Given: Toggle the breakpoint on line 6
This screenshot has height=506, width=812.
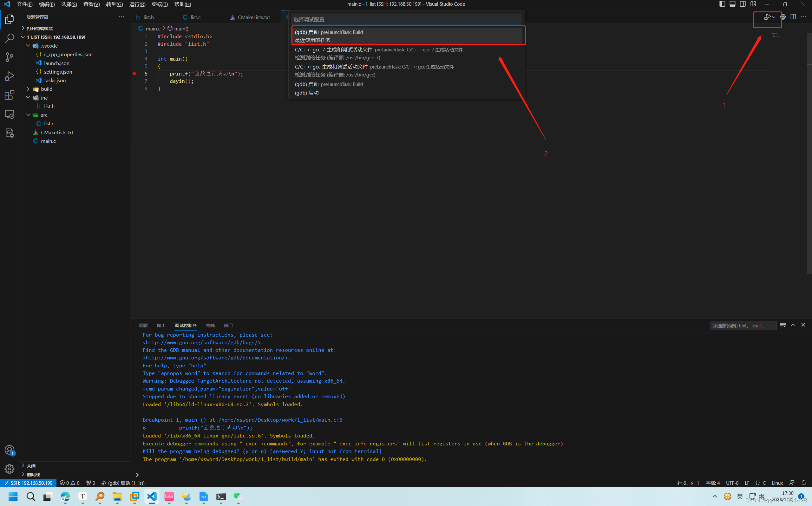Looking at the screenshot, I should coord(134,74).
